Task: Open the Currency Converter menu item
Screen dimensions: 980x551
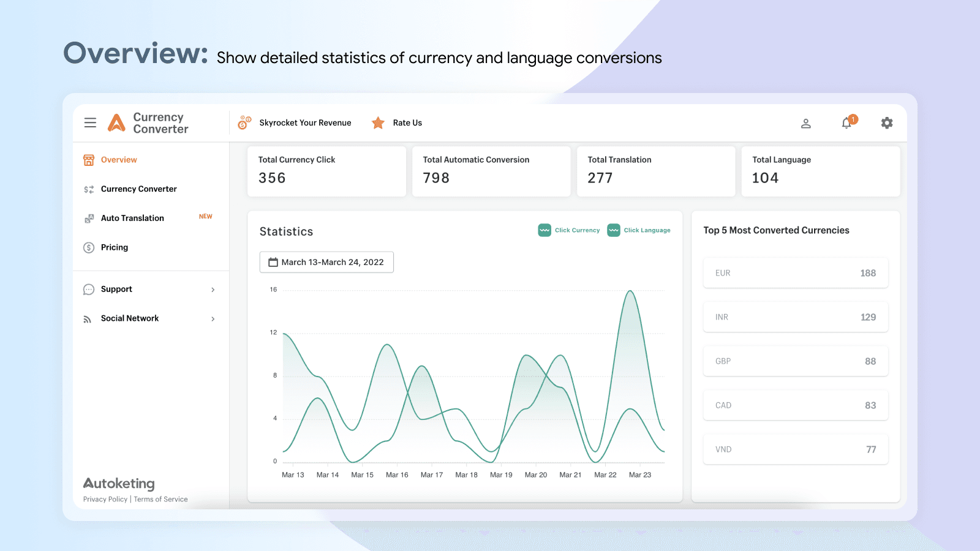Action: [x=138, y=189]
